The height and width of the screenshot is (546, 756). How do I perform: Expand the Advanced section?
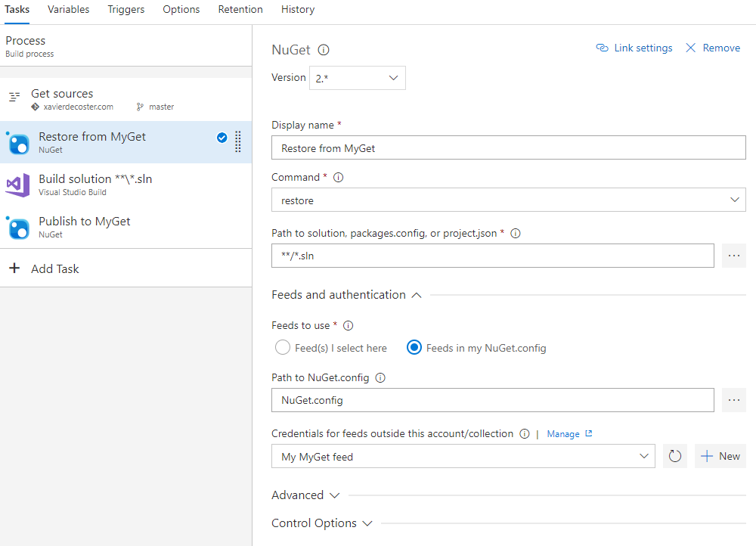point(305,495)
